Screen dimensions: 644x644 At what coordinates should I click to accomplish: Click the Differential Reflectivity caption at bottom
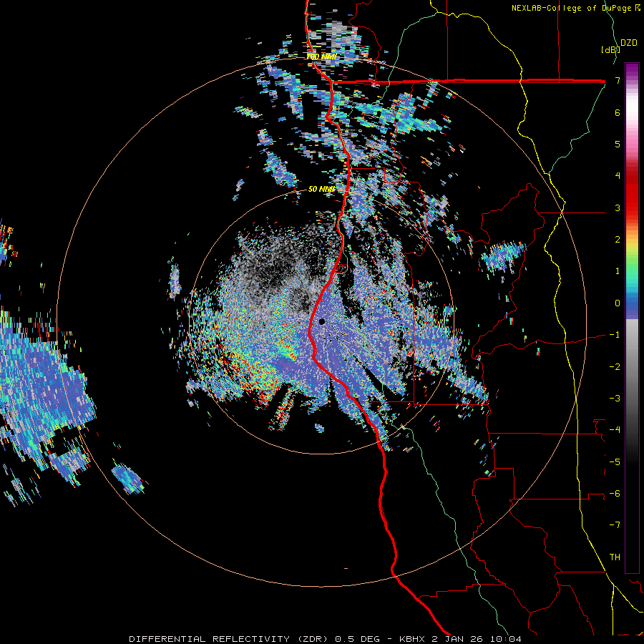(325, 639)
